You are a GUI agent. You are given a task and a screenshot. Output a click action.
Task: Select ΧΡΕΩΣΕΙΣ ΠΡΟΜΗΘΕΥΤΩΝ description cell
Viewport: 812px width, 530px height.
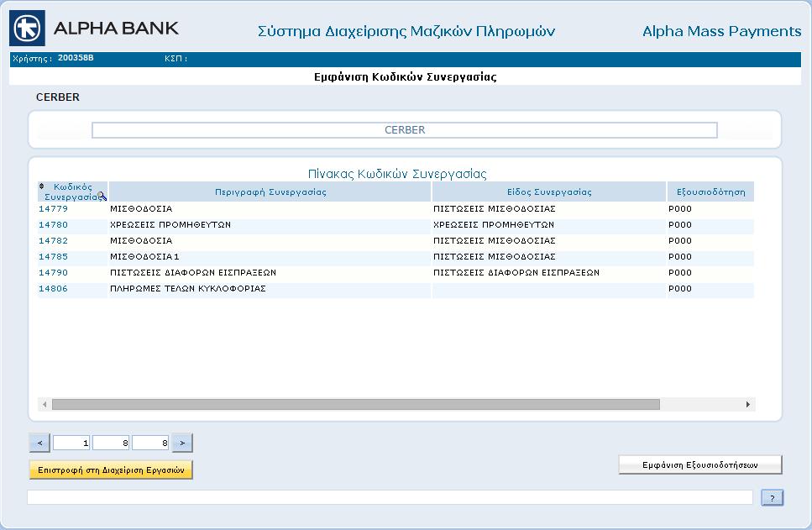(x=270, y=225)
